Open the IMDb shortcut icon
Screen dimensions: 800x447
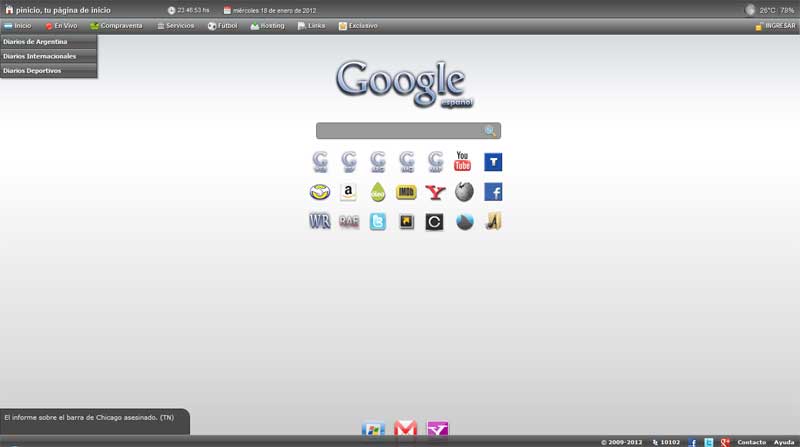[x=406, y=192]
